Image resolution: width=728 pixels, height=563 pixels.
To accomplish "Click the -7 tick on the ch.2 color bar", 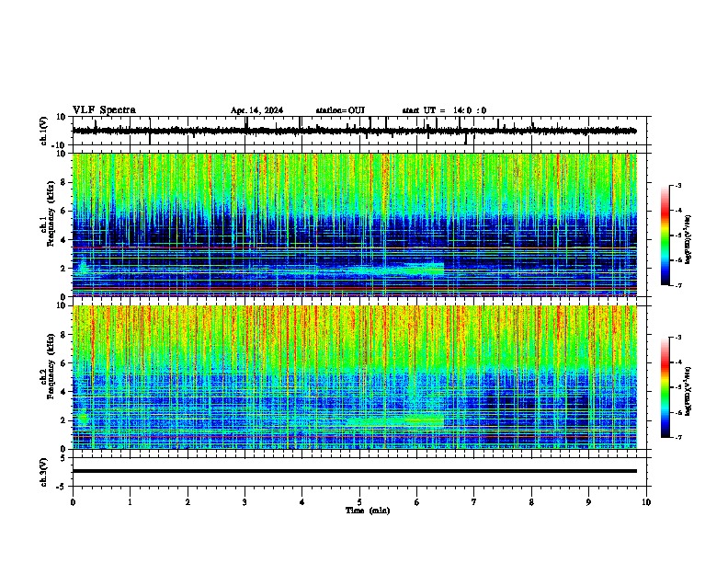I will pyautogui.click(x=678, y=437).
